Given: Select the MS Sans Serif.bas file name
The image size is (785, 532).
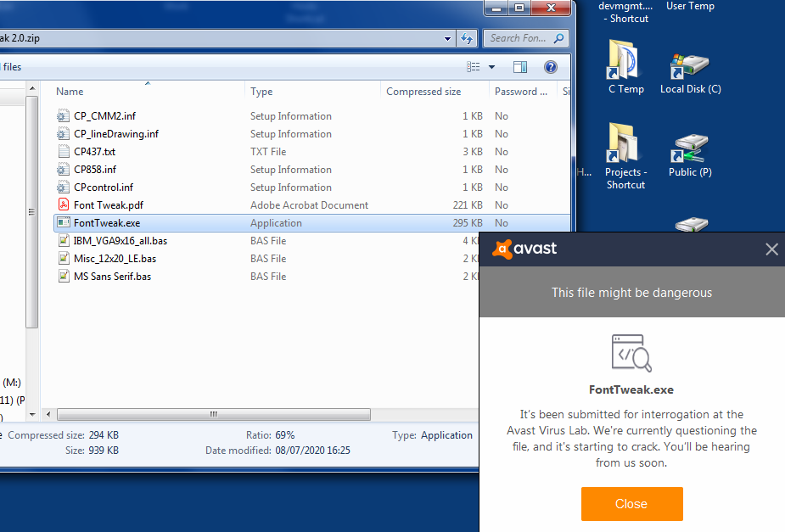Looking at the screenshot, I should pyautogui.click(x=113, y=277).
